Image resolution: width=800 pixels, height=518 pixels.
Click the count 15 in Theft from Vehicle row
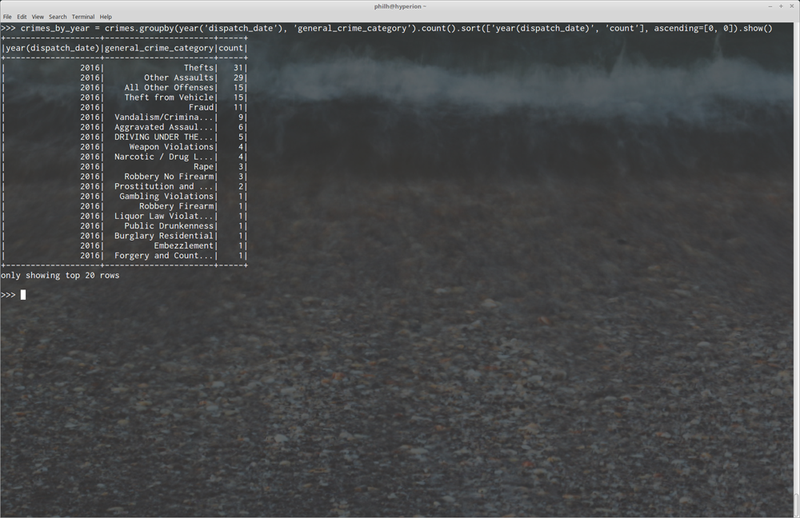pos(238,97)
